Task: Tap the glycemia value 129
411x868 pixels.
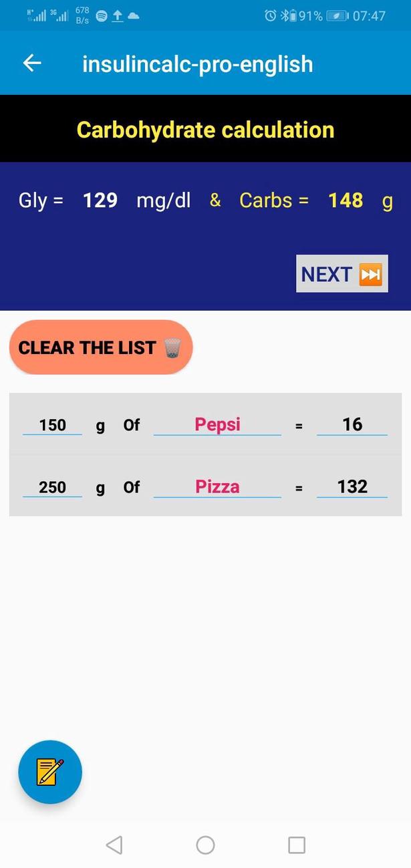Action: tap(100, 200)
